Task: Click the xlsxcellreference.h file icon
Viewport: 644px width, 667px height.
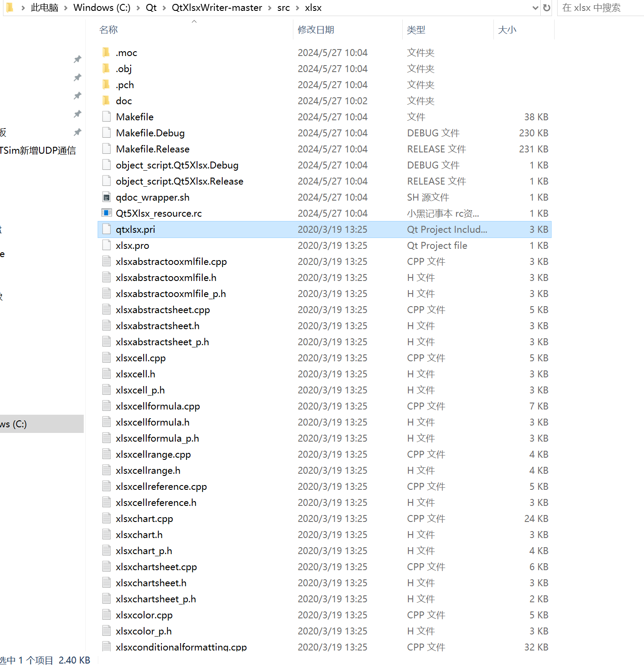Action: pyautogui.click(x=106, y=502)
